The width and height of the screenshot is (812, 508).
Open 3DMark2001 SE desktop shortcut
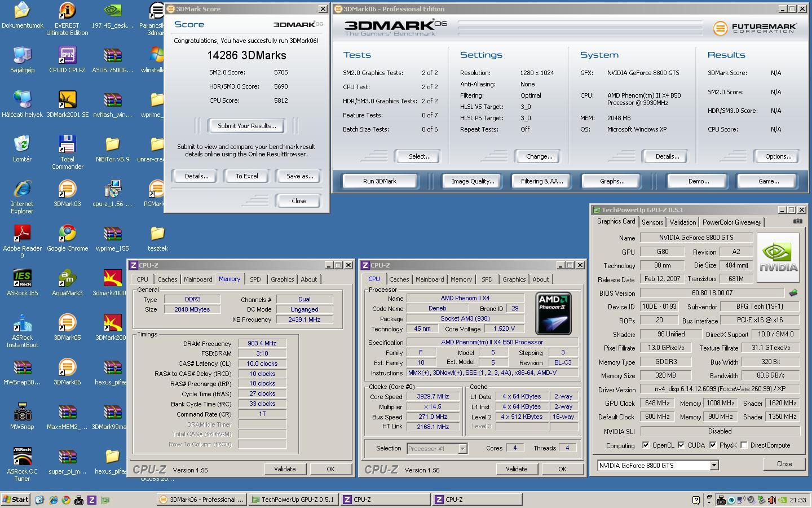tap(67, 104)
